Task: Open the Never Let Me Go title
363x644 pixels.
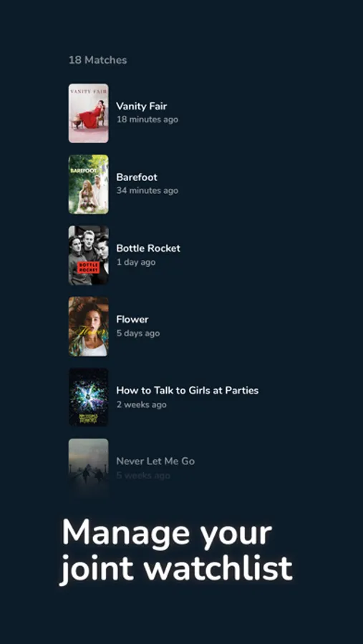Action: 155,462
